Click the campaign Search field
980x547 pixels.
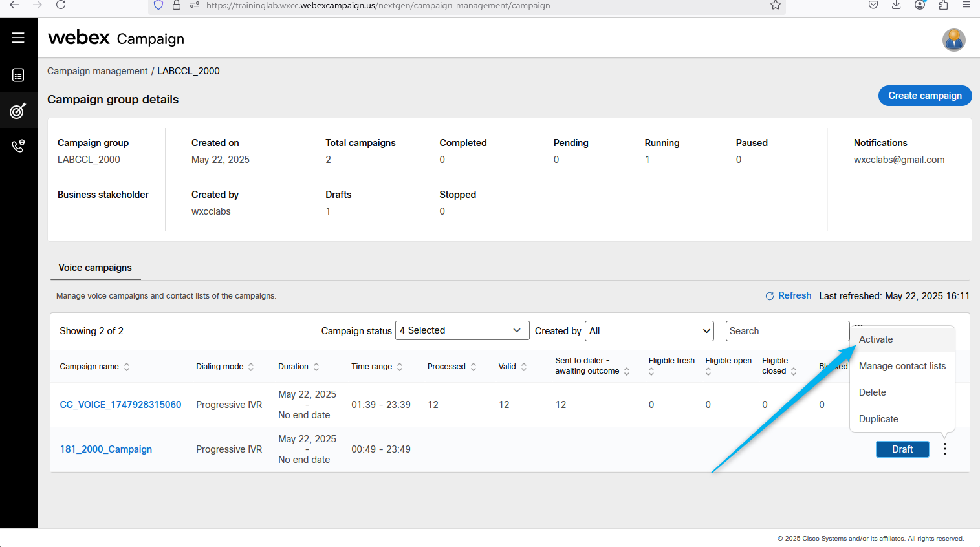click(x=787, y=331)
